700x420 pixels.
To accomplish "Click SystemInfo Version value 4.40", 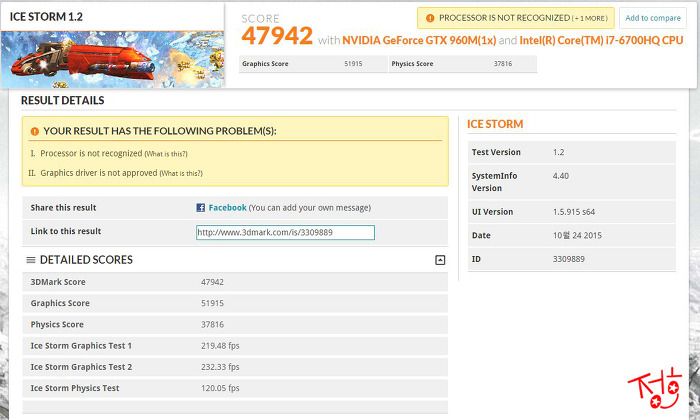I will tap(561, 176).
